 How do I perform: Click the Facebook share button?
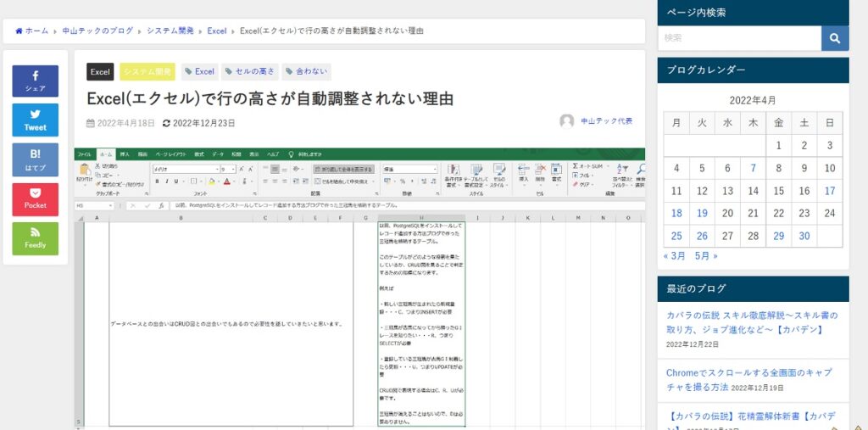pos(36,81)
